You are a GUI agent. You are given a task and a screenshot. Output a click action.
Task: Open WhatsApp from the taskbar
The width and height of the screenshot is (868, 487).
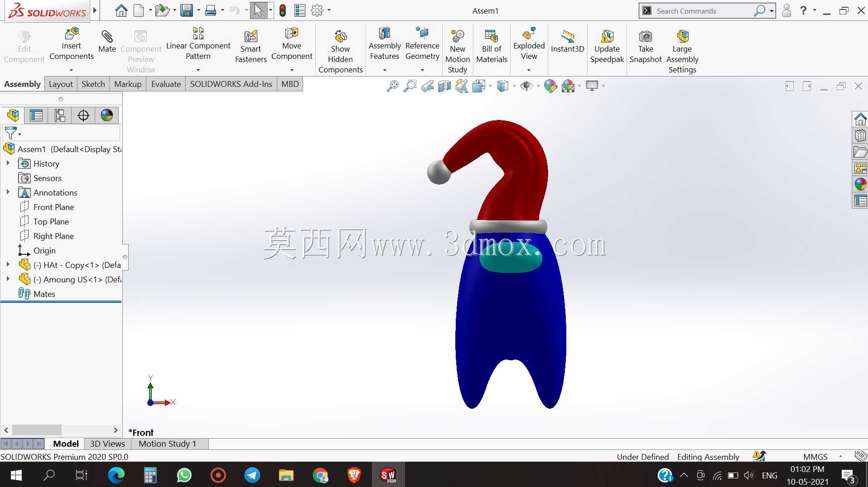[x=184, y=475]
